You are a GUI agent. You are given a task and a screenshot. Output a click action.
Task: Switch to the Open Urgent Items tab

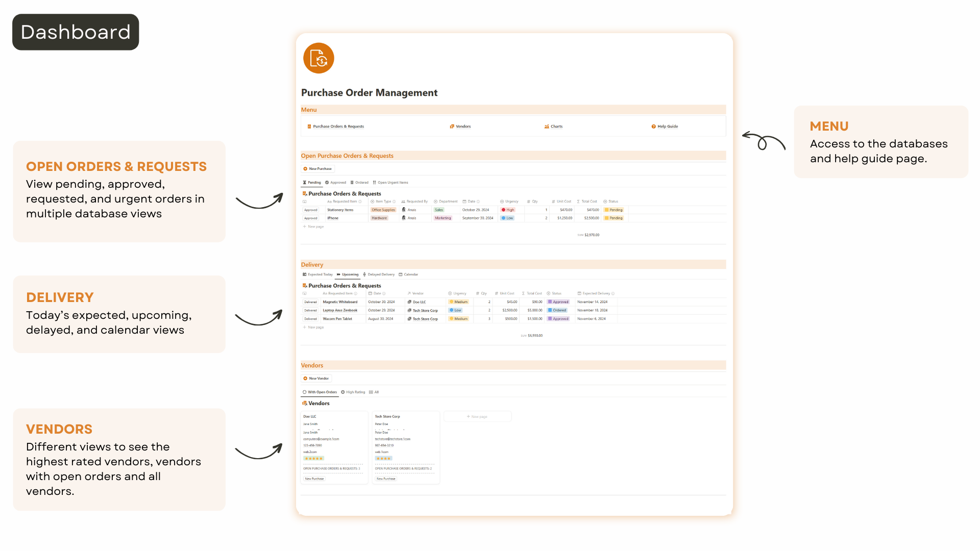click(x=390, y=183)
